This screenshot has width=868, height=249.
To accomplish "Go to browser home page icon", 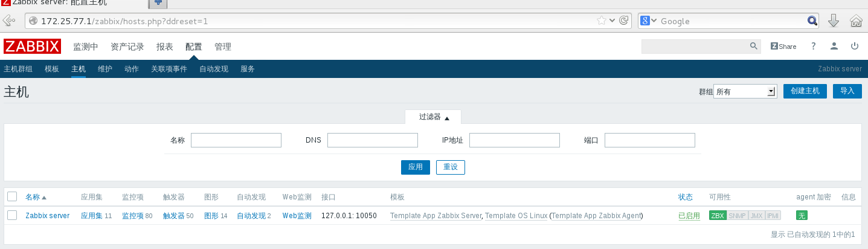I will coord(856,21).
